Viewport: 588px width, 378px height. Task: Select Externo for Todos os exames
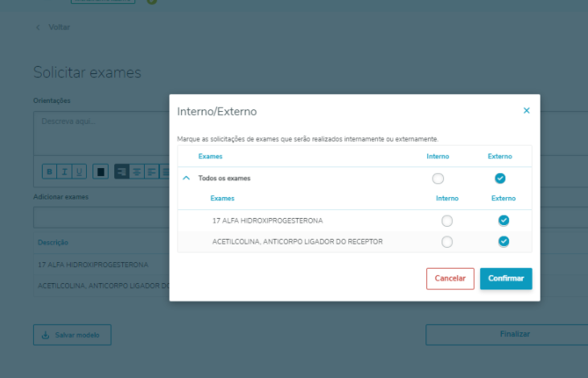(x=500, y=179)
